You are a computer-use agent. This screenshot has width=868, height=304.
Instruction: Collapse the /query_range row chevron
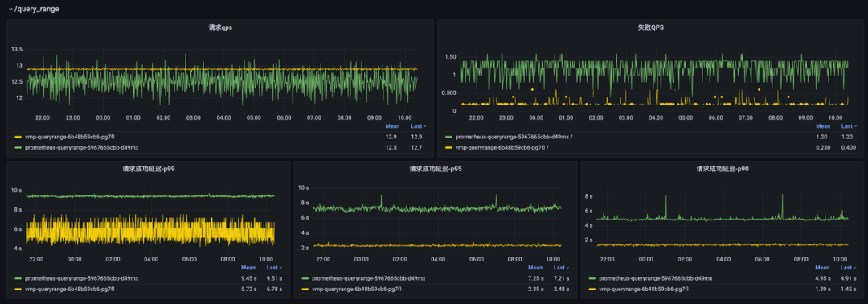(10, 10)
